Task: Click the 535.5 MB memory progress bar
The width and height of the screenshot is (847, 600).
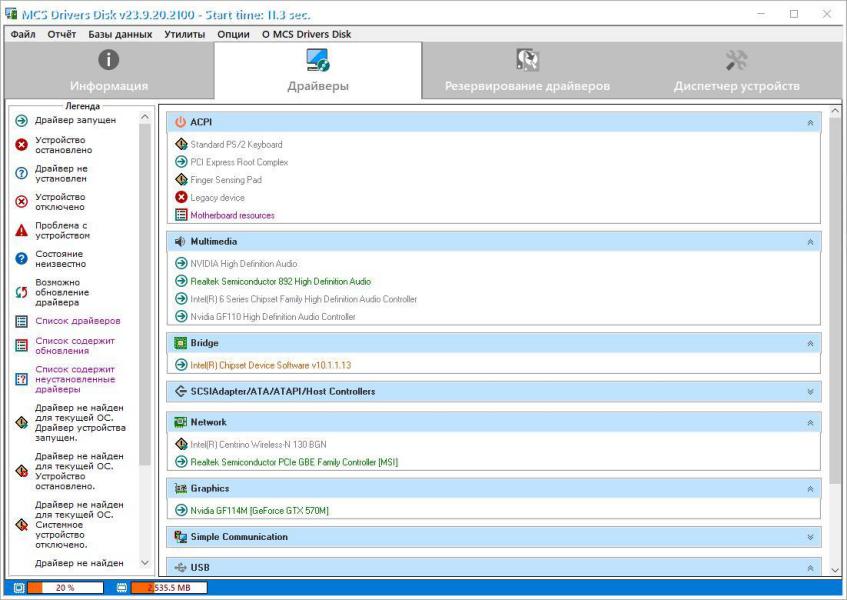Action: point(169,588)
